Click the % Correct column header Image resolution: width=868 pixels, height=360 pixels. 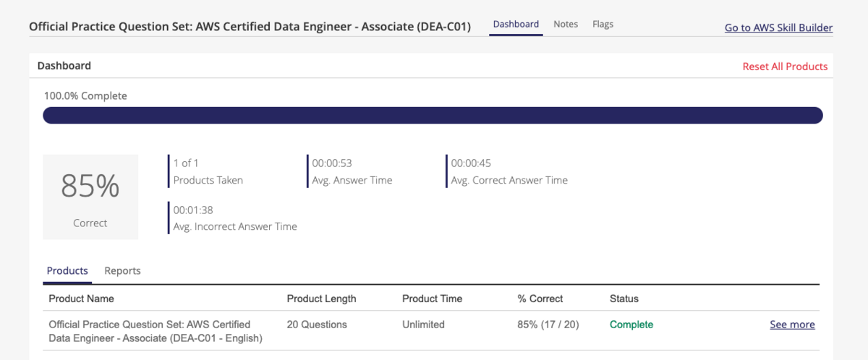[x=540, y=299]
